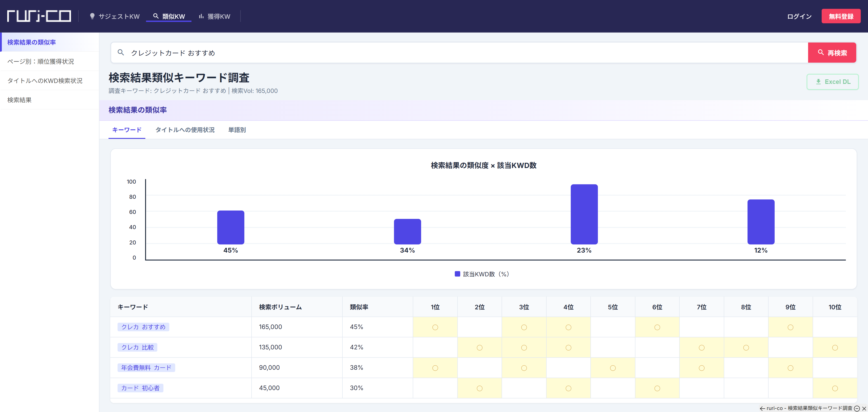
Task: Click the X icon in bottom caption bar
Action: tap(864, 408)
